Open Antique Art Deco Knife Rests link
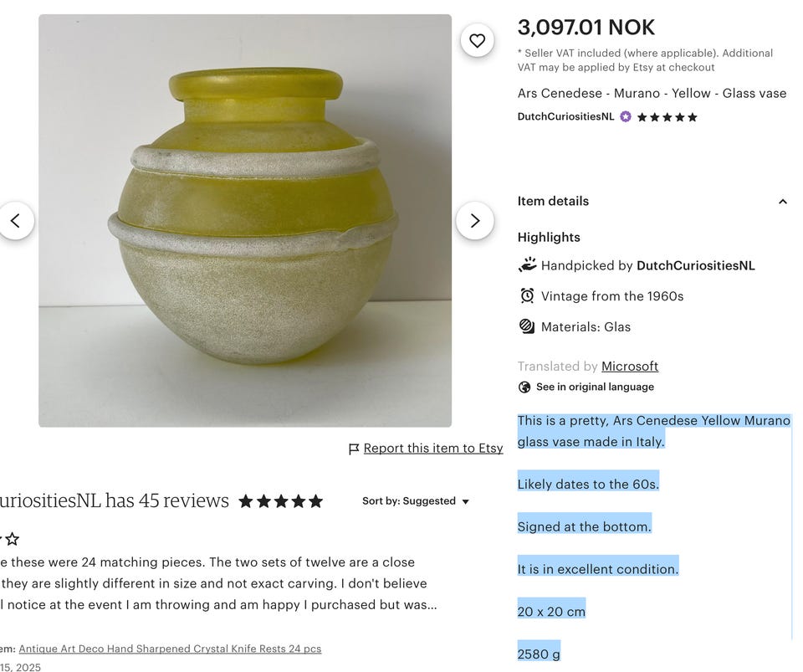Screen dimensions: 803x672 coord(170,649)
